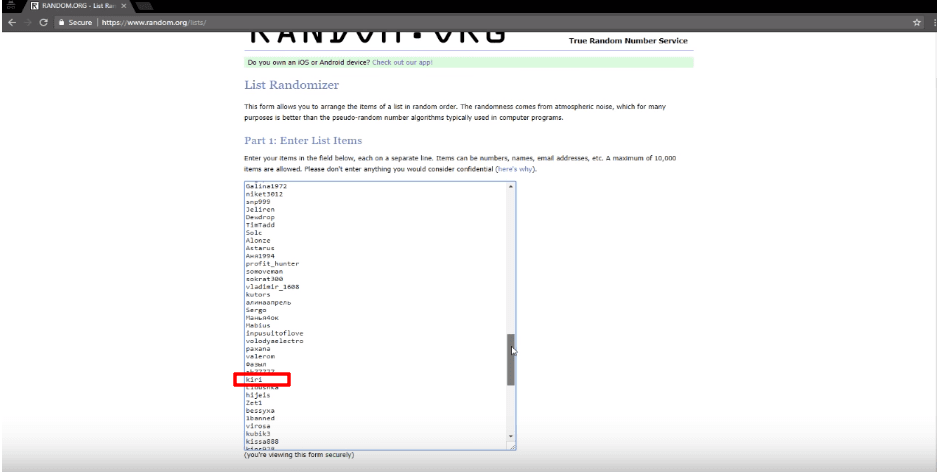Screen dimensions: 937x472
Task: Click list entry 'Solc'
Action: coord(254,232)
